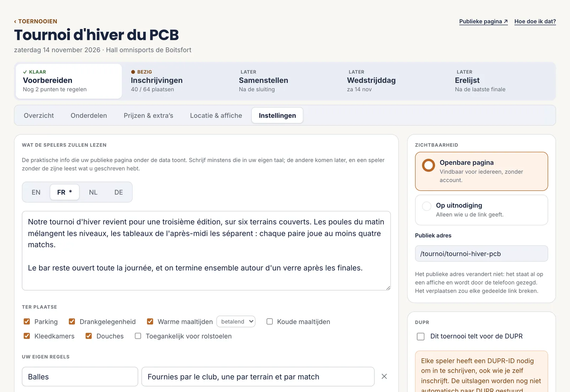Switch to the Onderdelen tab
Image resolution: width=570 pixels, height=392 pixels.
point(89,115)
